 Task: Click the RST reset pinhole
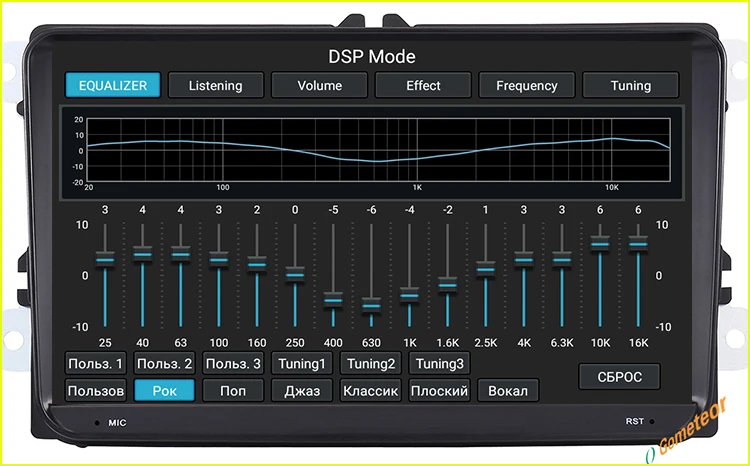click(652, 422)
